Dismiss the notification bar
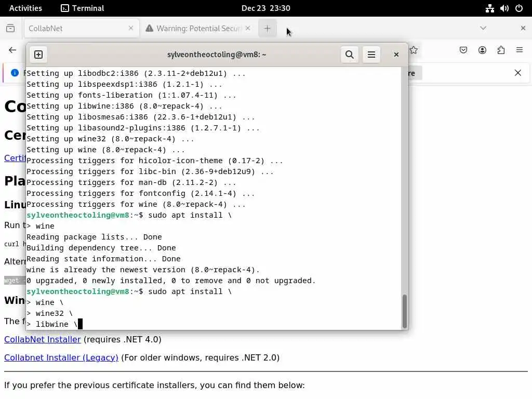Screen dimensions: 532x399 pyautogui.click(x=518, y=73)
